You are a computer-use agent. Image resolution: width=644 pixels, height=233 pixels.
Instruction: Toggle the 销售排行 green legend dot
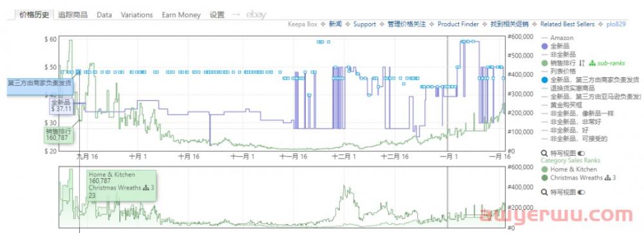545,63
